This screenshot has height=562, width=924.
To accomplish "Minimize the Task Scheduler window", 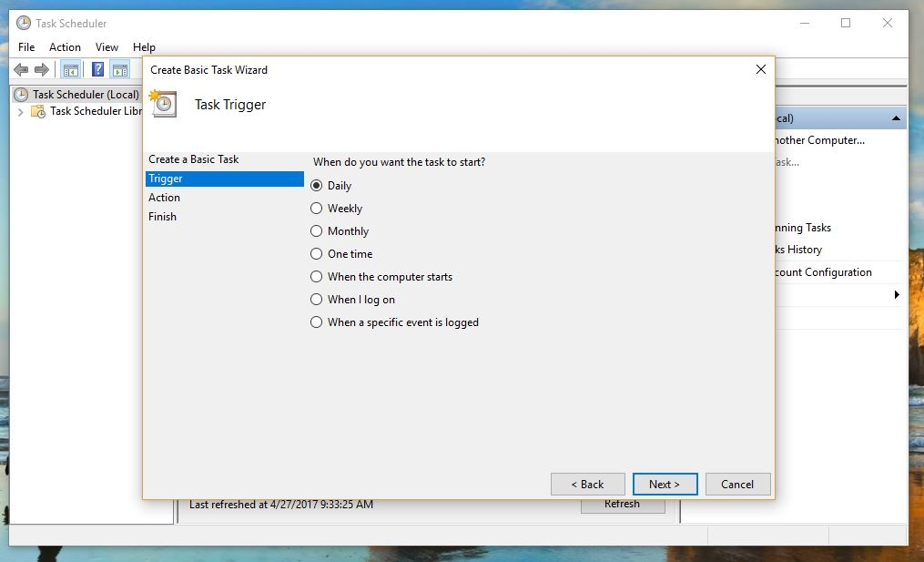I will coord(805,23).
